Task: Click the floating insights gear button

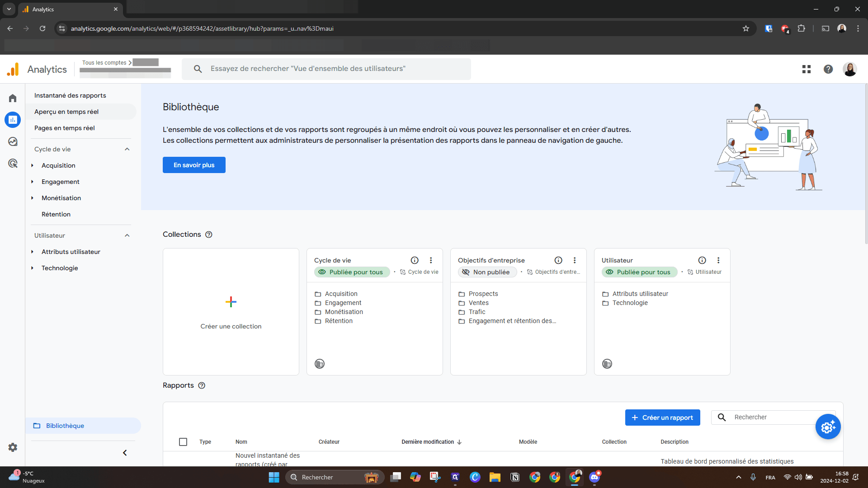Action: [828, 427]
